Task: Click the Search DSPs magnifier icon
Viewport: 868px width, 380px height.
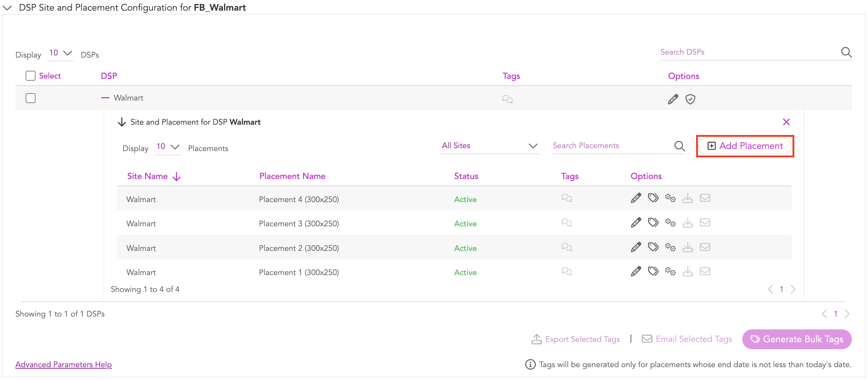Action: point(846,52)
